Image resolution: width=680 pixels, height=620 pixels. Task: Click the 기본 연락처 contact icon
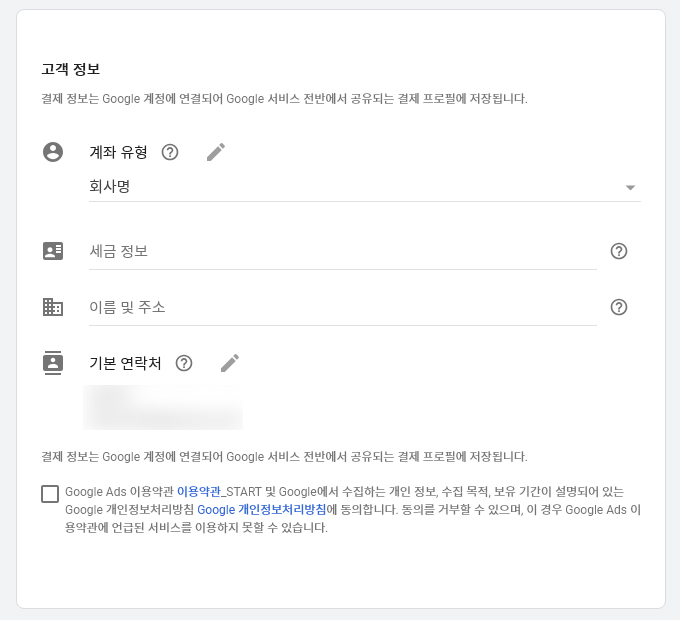click(x=53, y=363)
